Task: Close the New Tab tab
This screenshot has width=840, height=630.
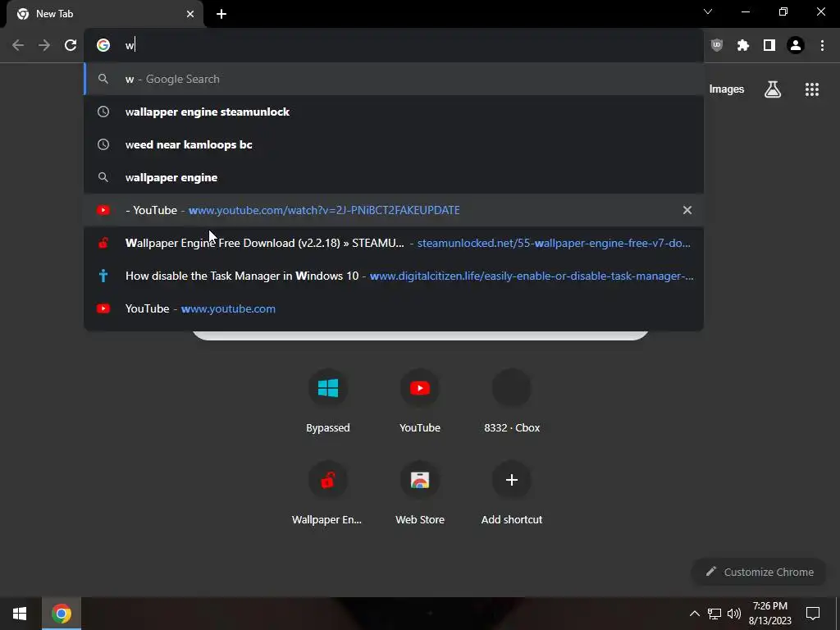Action: (x=190, y=14)
